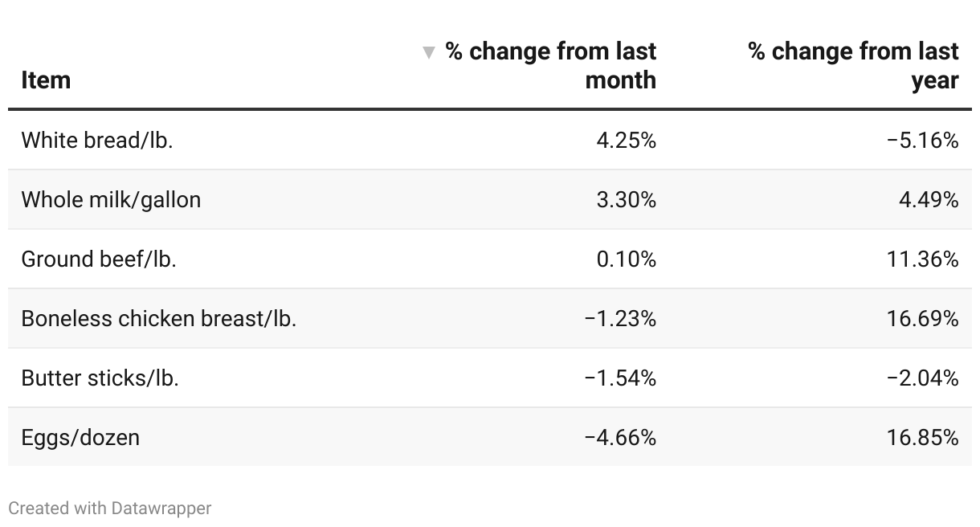This screenshot has height=527, width=980.
Task: Sort by % change from last month
Action: tap(551, 66)
